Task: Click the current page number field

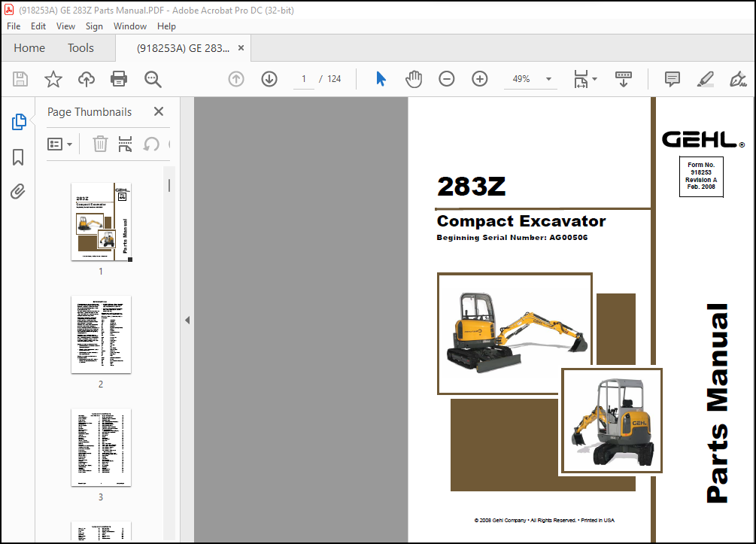Action: 304,79
